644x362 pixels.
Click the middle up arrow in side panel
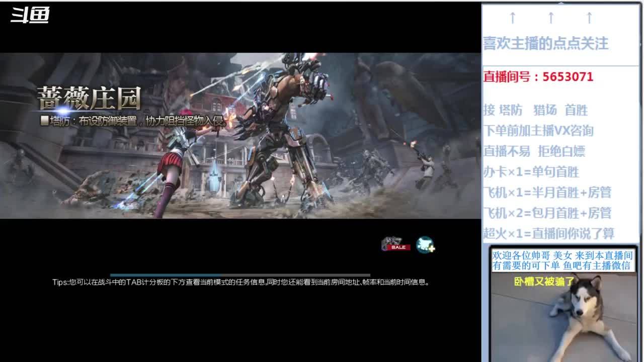551,18
